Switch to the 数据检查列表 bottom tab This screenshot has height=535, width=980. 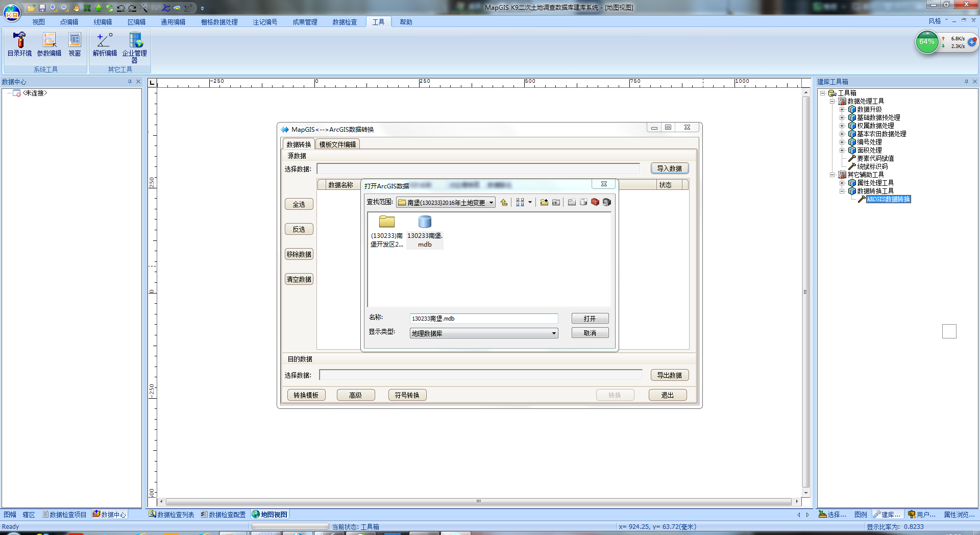coord(171,515)
